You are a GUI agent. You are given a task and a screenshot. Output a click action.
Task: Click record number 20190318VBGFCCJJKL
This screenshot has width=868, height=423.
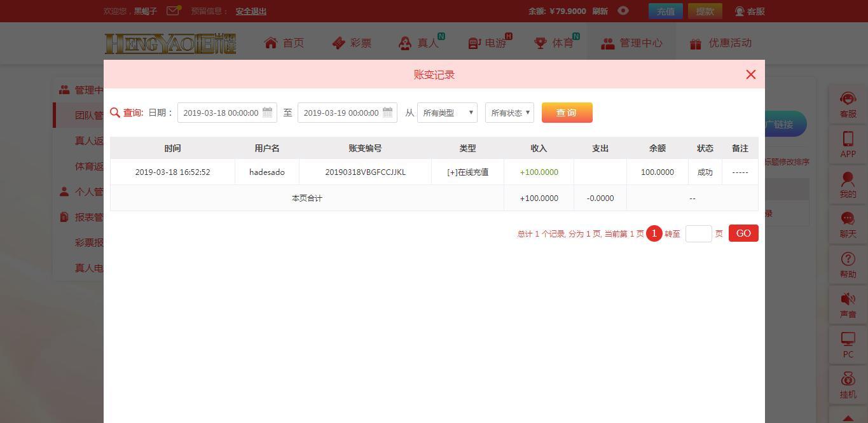coord(365,172)
